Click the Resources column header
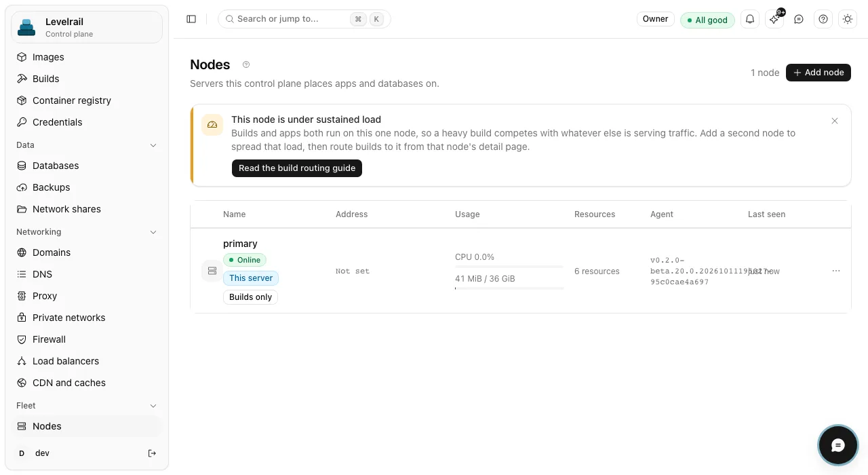The height and width of the screenshot is (475, 868). (x=595, y=214)
